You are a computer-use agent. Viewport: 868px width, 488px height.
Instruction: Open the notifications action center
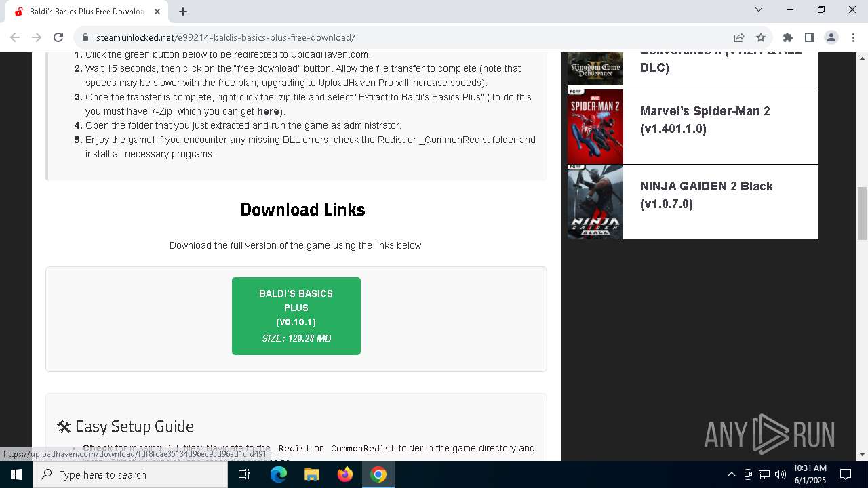coord(846,474)
